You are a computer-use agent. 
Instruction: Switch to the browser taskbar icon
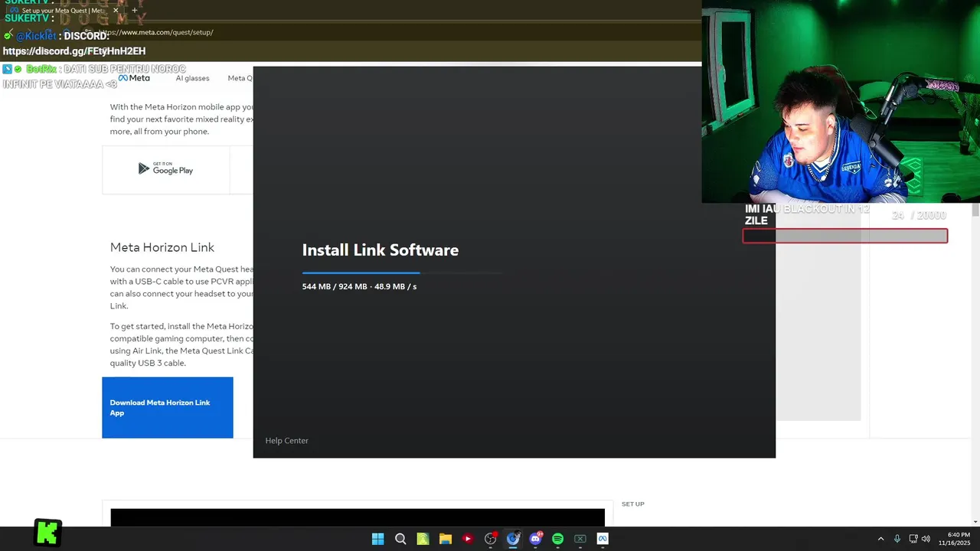pyautogui.click(x=513, y=539)
